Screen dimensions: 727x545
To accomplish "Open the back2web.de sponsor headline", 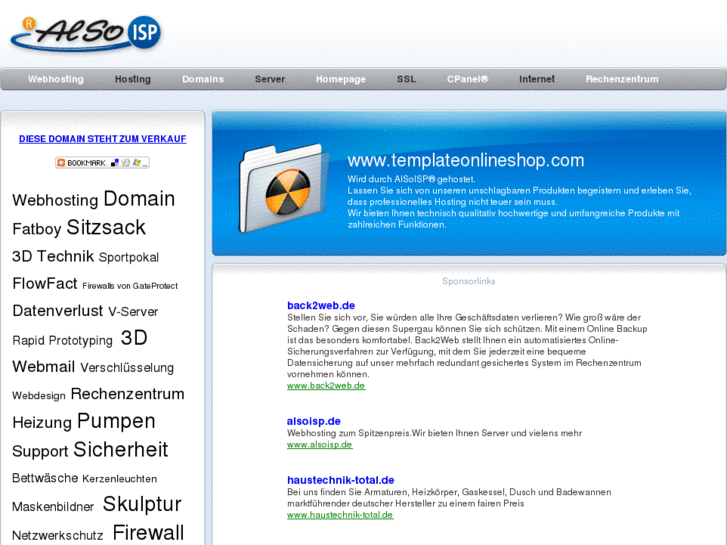I will coord(321,305).
